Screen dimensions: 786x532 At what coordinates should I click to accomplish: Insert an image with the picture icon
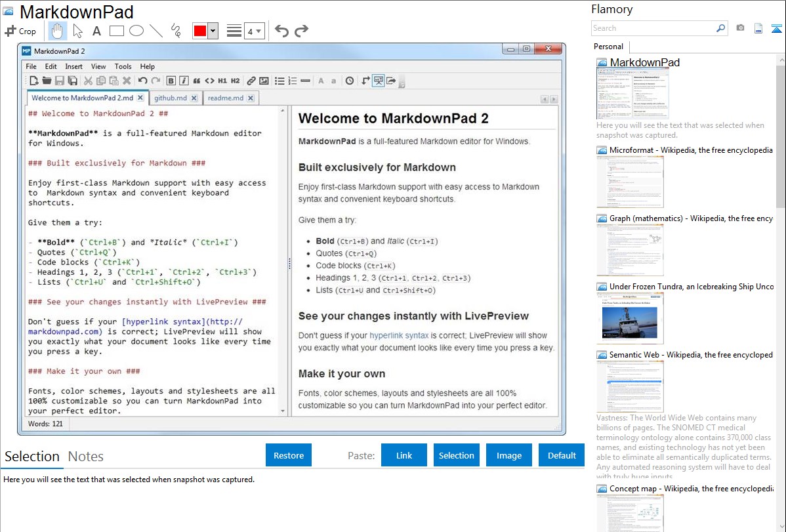(x=264, y=81)
